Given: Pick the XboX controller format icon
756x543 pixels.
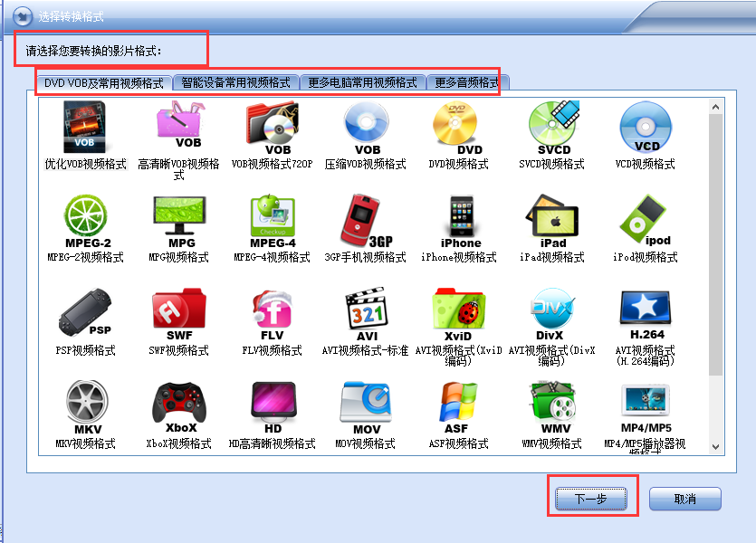Looking at the screenshot, I should pos(180,407).
